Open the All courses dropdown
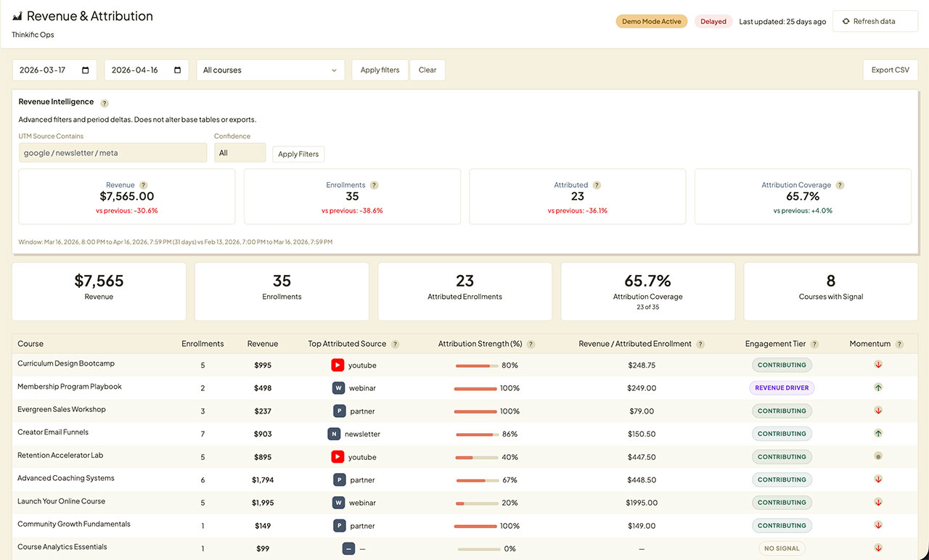The height and width of the screenshot is (560, 929). 271,70
